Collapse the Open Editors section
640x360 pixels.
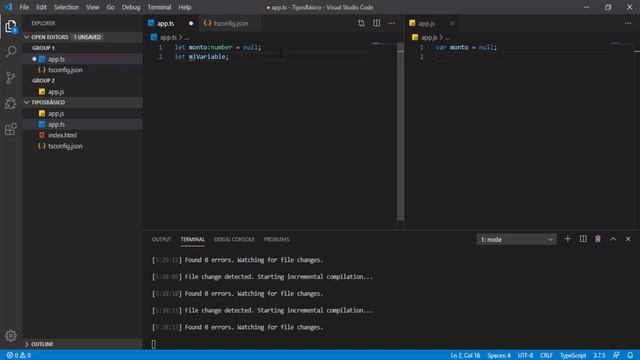[27, 37]
